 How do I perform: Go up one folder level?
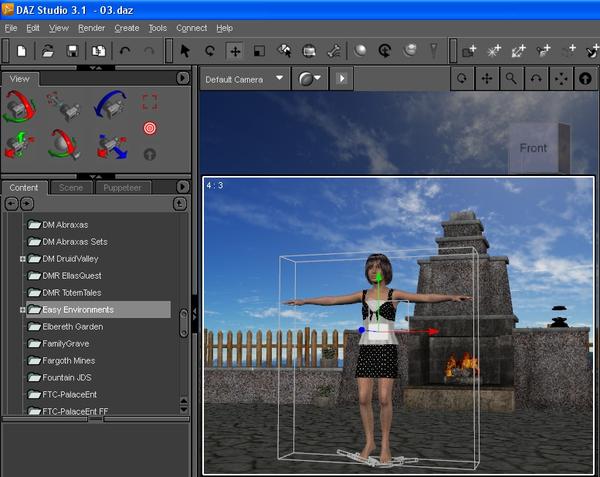[x=180, y=203]
